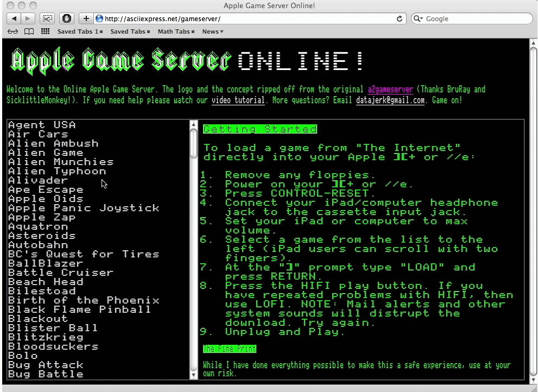Choose Alien Ambush in the list
The width and height of the screenshot is (538, 392).
coord(53,143)
